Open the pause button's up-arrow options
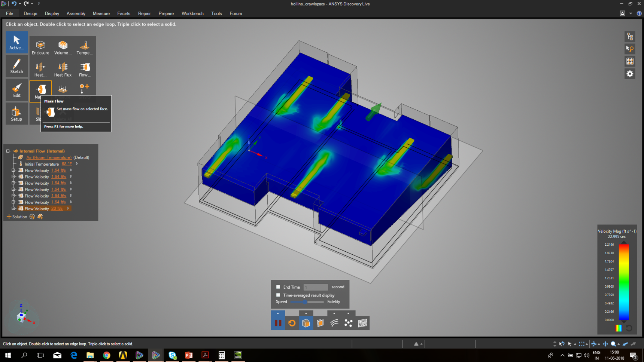 pos(278,313)
